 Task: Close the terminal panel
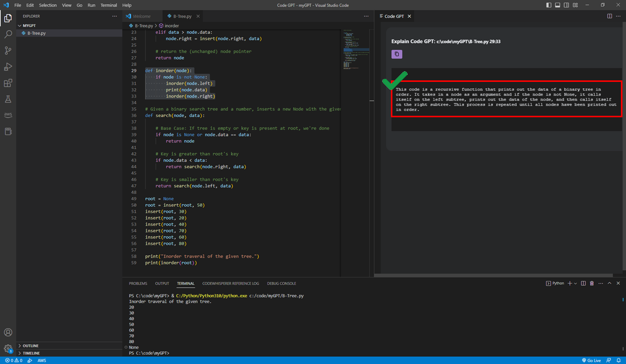pyautogui.click(x=618, y=284)
